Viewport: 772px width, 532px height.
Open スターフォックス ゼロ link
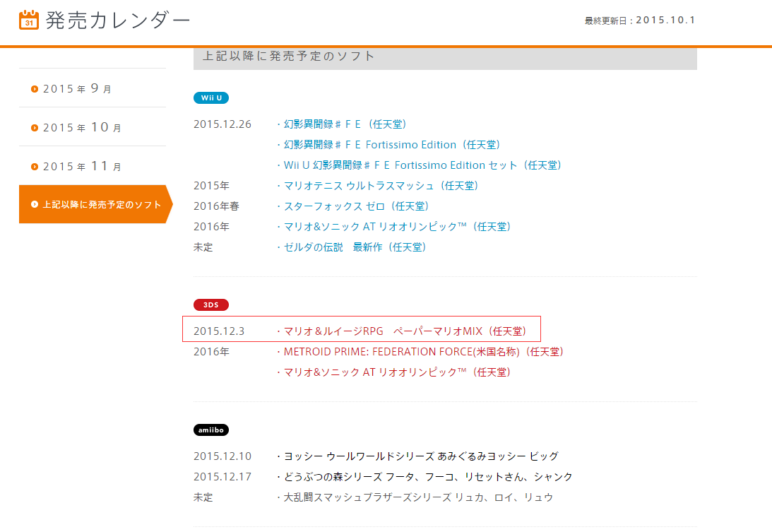click(357, 206)
